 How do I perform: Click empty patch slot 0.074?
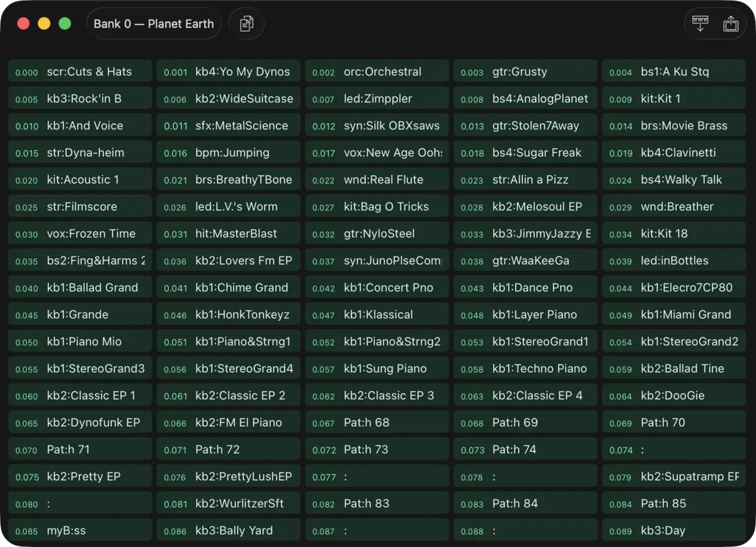[675, 450]
